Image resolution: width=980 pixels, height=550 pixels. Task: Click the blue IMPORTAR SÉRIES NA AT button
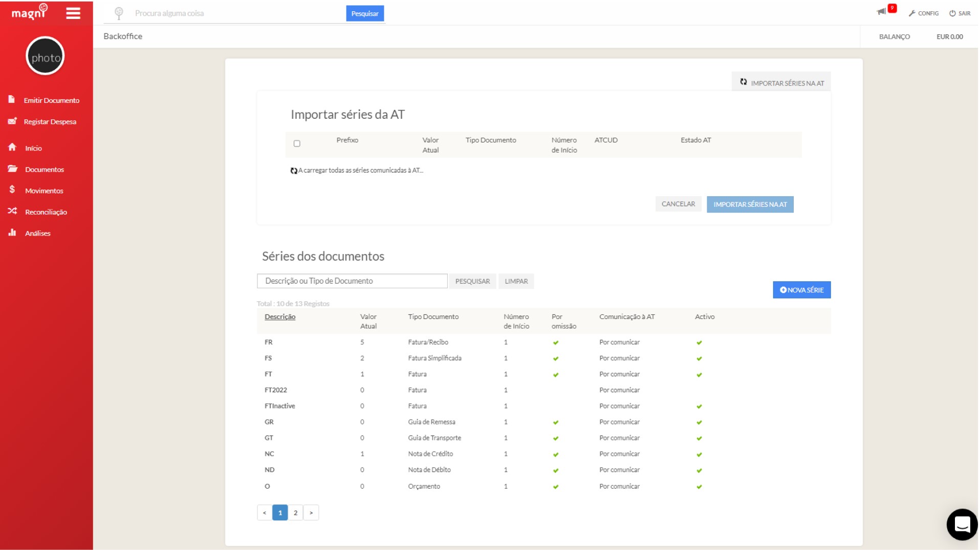point(750,204)
